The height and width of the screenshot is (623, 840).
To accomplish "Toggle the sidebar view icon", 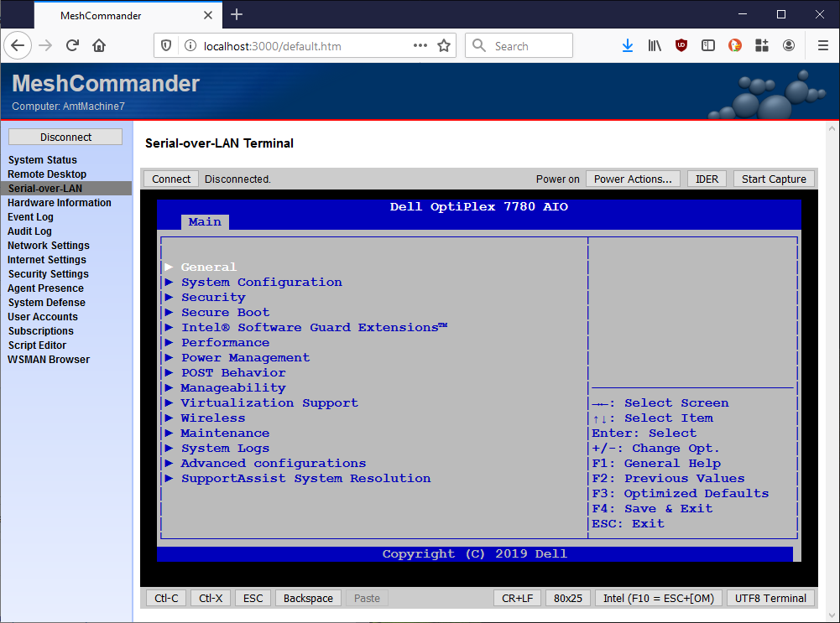I will click(707, 45).
